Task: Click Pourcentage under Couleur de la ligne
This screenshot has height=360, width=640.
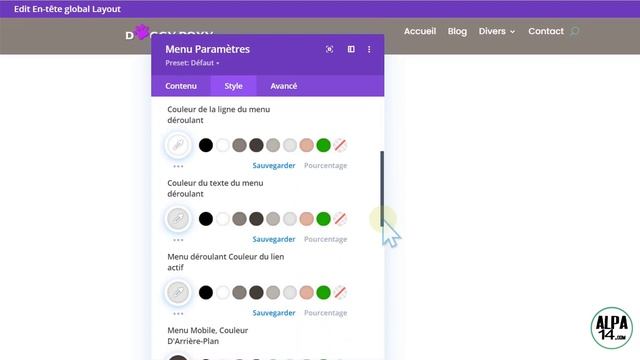Action: 325,165
